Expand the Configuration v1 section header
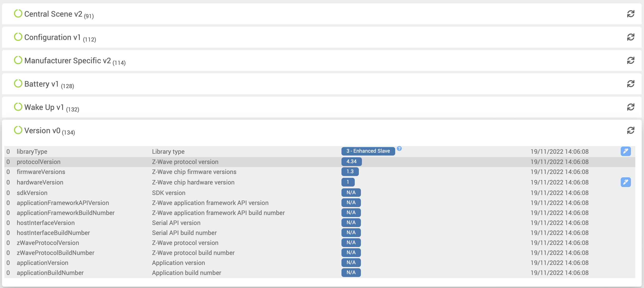 pyautogui.click(x=52, y=37)
